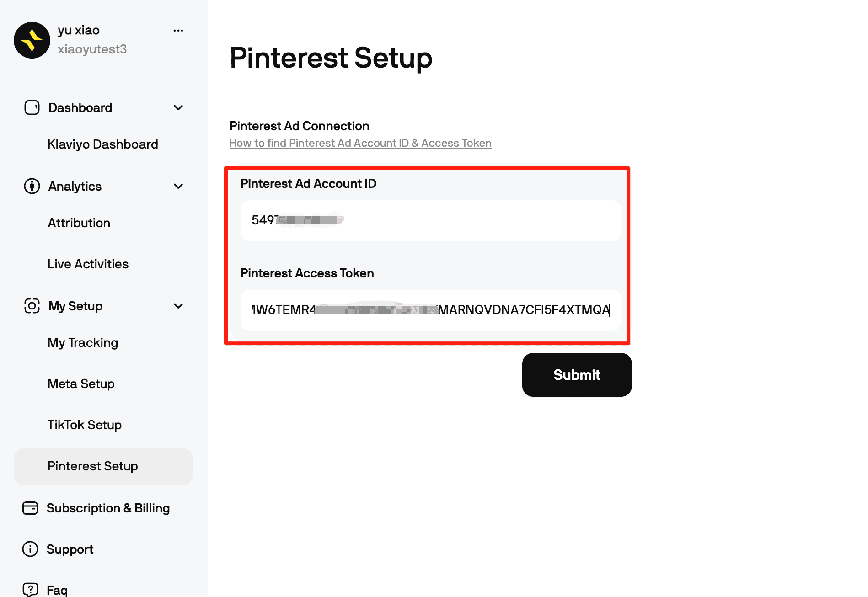Viewport: 868px width, 597px height.
Task: Open Live Activities
Action: (87, 264)
